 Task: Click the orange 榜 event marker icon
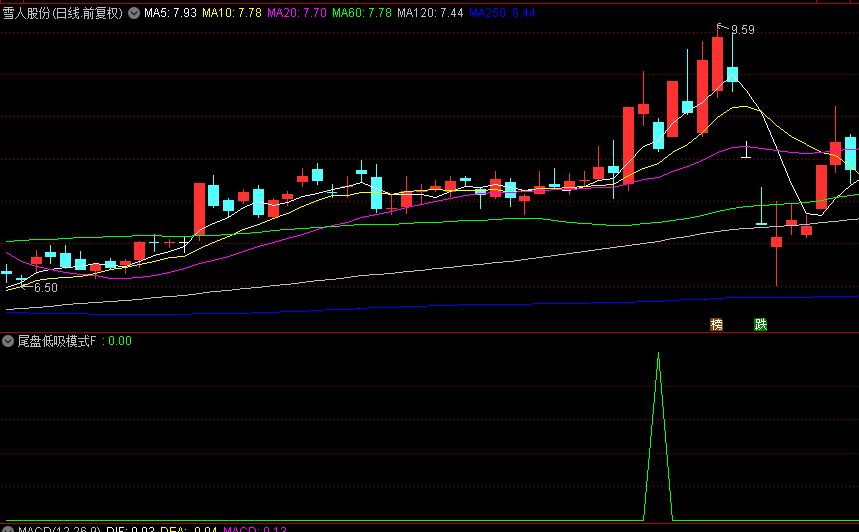coord(716,324)
